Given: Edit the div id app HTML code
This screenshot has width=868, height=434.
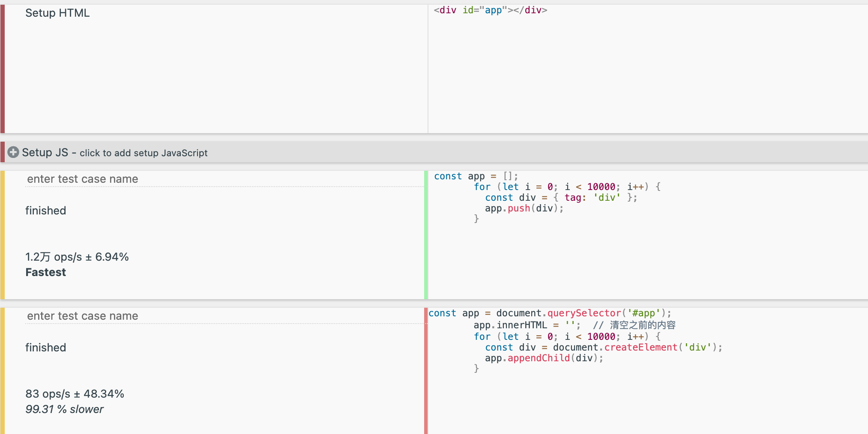Looking at the screenshot, I should [x=490, y=10].
